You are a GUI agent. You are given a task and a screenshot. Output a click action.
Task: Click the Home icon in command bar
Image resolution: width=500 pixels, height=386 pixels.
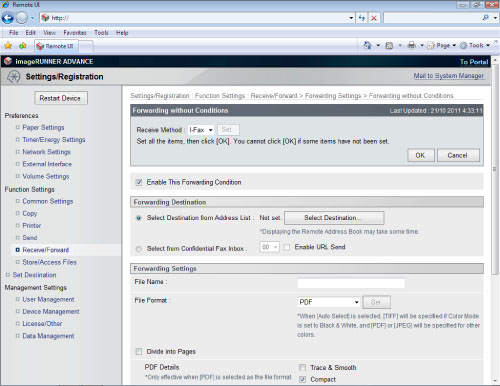pos(367,45)
